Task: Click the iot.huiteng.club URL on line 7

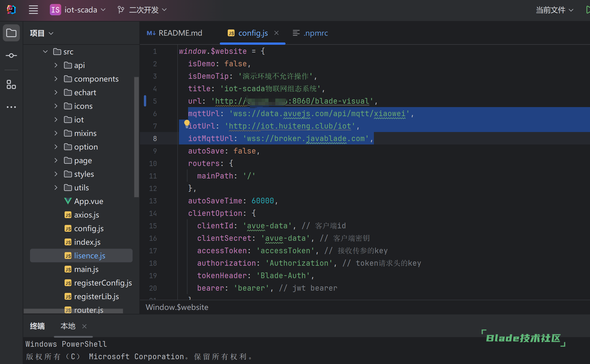Action: 290,126
